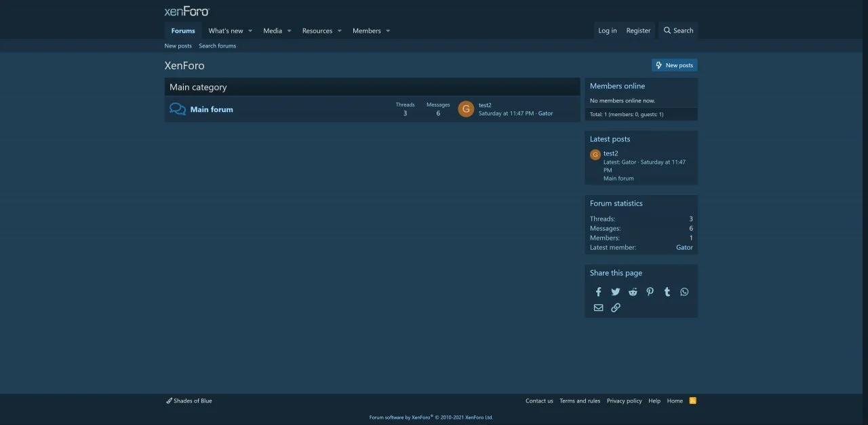Open the Resources dropdown arrow

(339, 31)
